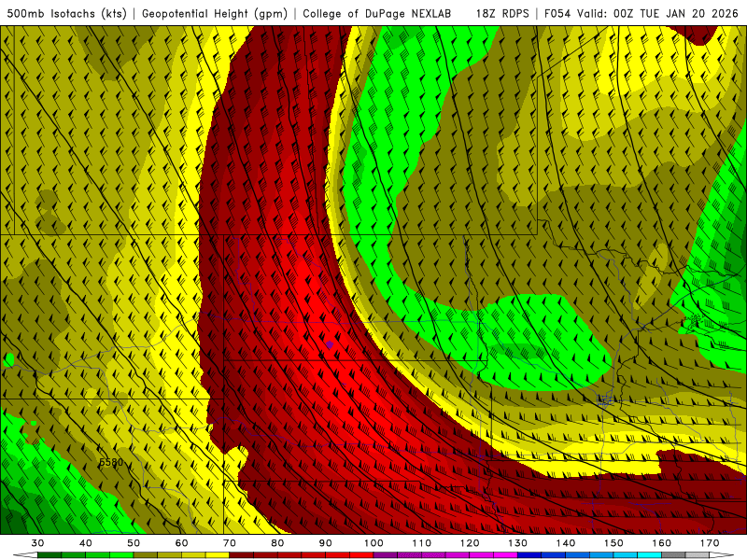Click the 5580 height contour label
Screen dimensions: 747x560
tap(111, 462)
